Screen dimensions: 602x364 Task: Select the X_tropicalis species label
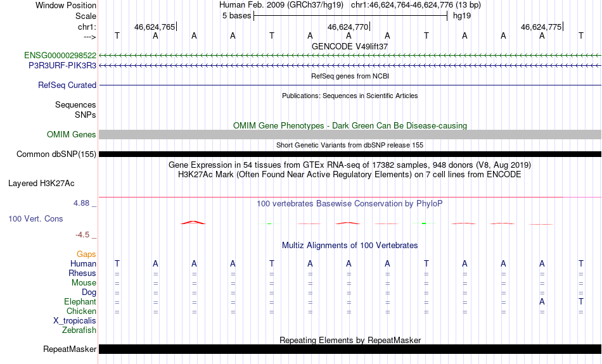click(75, 321)
